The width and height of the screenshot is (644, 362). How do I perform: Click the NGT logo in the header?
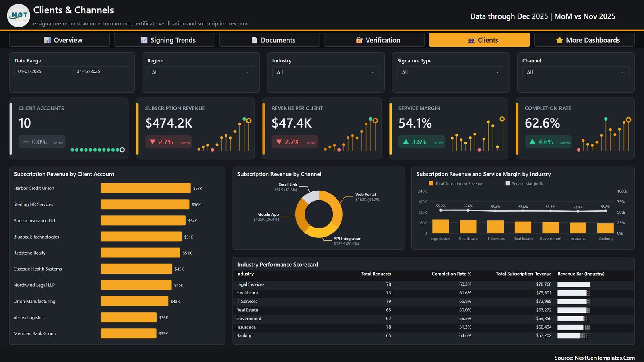(x=19, y=16)
